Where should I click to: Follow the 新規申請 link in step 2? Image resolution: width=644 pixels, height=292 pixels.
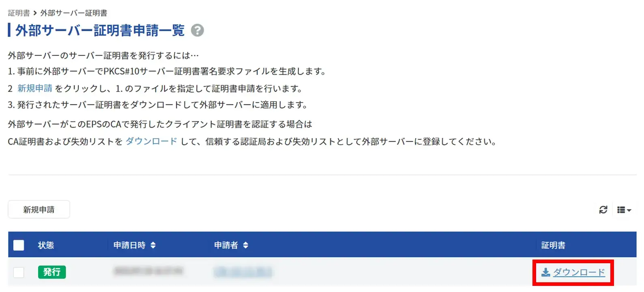tap(35, 88)
